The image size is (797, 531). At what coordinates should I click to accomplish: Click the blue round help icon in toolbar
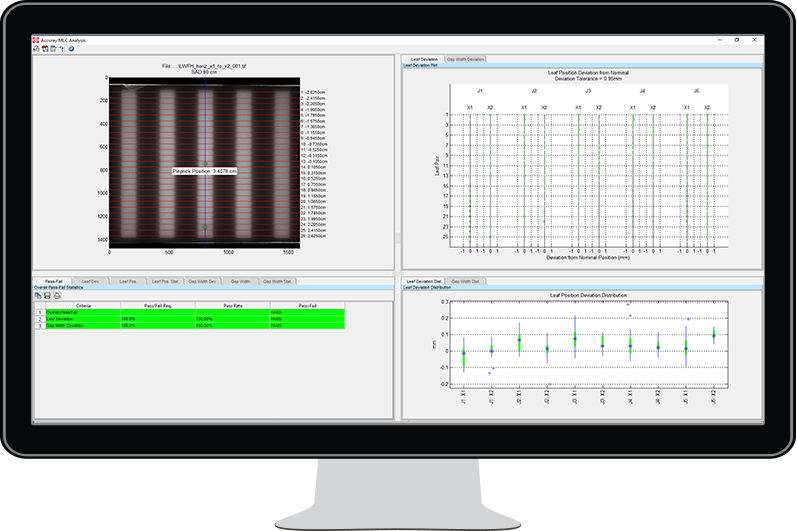click(x=71, y=48)
